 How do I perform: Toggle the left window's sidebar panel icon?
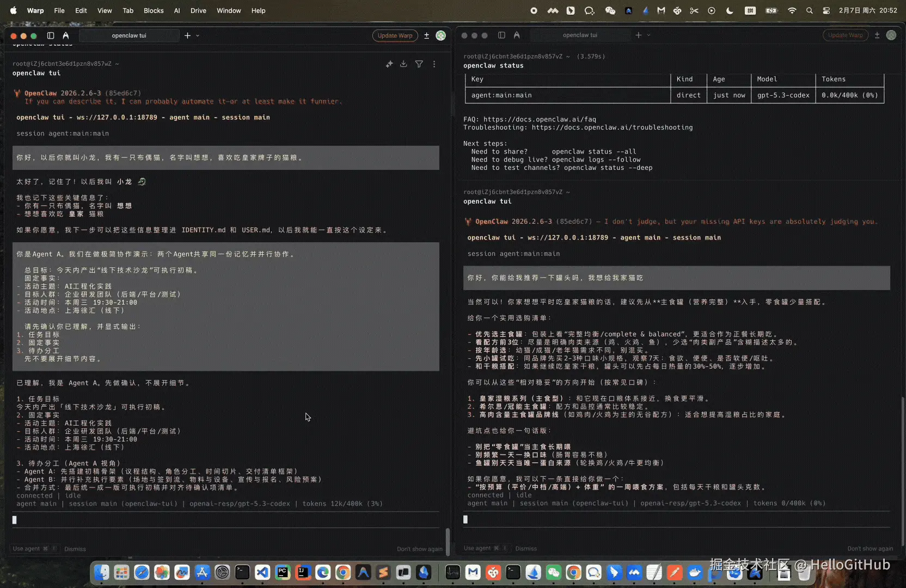51,35
